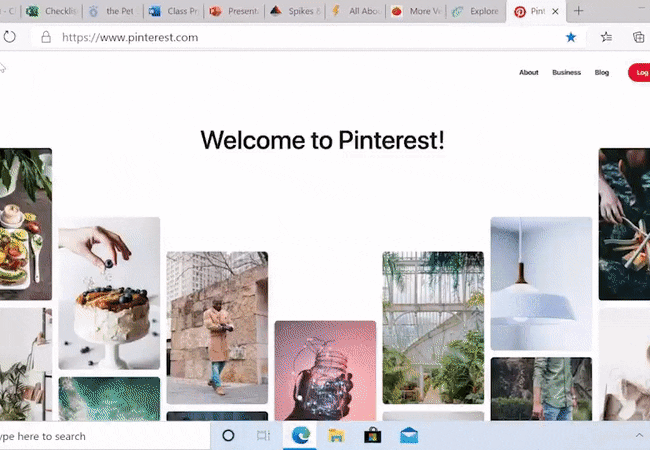Open Microsoft Store from taskbar

(373, 435)
